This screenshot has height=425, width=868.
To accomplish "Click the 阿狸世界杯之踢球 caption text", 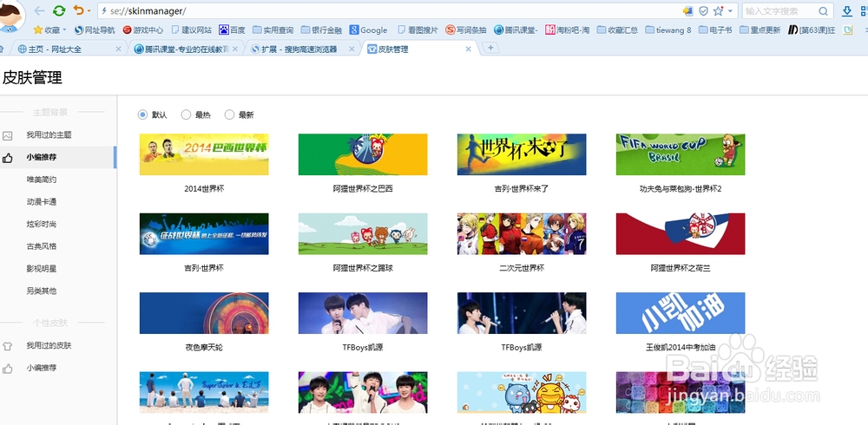I will [x=363, y=268].
